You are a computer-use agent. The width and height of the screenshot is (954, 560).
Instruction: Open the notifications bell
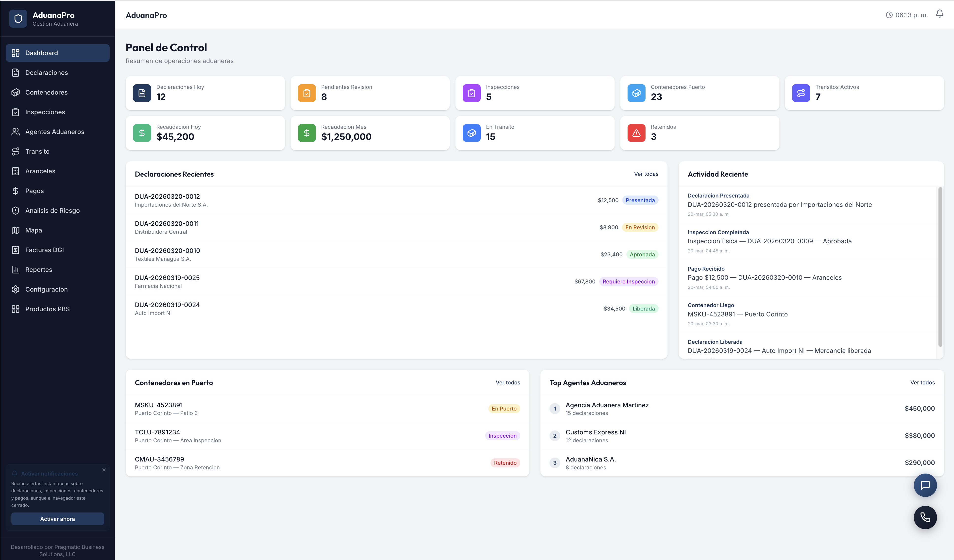click(940, 13)
